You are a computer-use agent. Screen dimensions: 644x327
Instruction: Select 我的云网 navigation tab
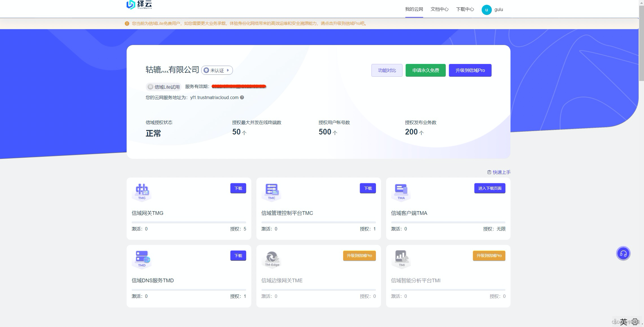[x=414, y=9]
